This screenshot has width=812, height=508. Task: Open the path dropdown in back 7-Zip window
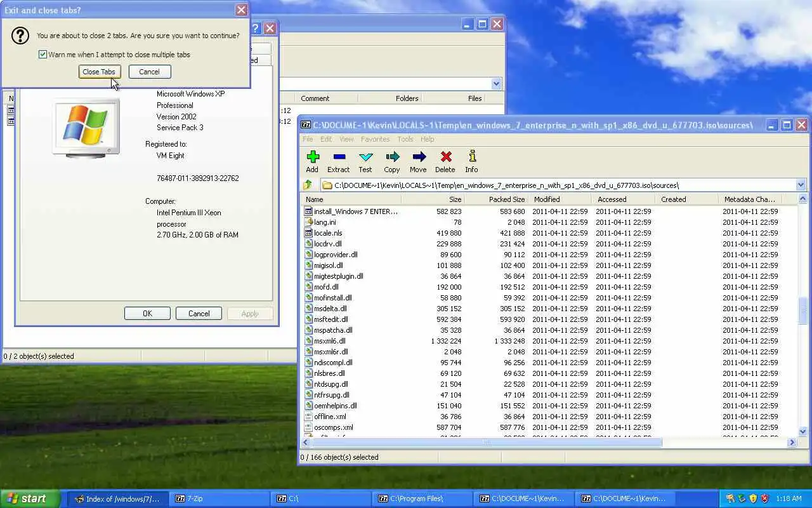click(x=496, y=84)
